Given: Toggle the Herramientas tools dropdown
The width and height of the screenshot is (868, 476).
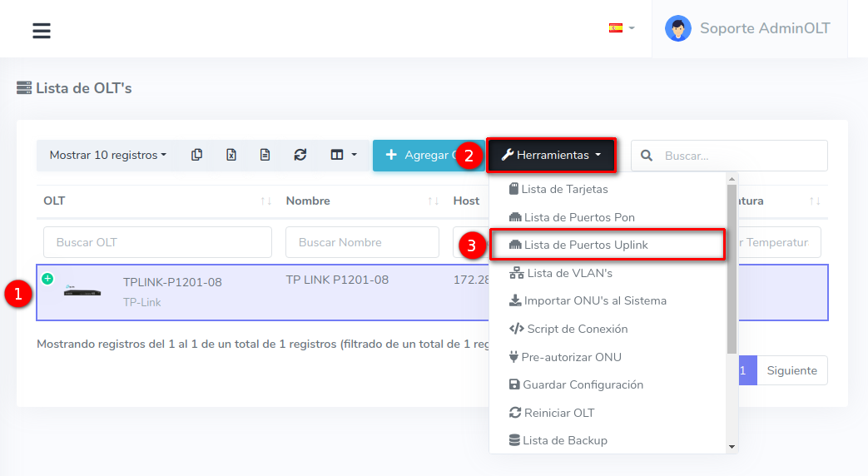Looking at the screenshot, I should tap(551, 155).
